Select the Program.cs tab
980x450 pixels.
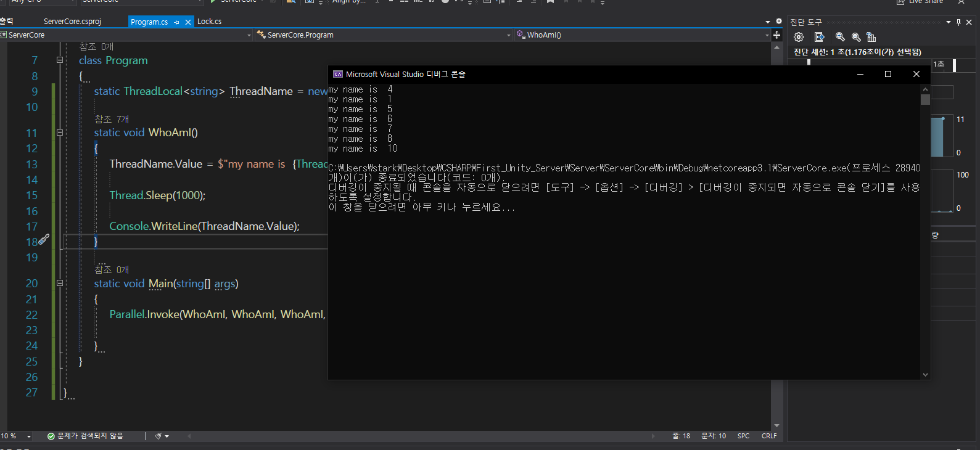click(x=149, y=22)
